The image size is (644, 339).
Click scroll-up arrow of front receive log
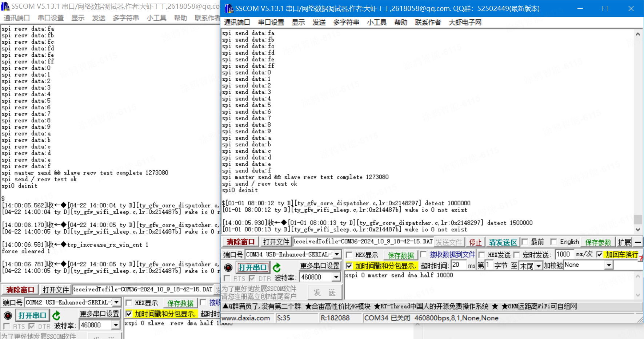pyautogui.click(x=637, y=34)
